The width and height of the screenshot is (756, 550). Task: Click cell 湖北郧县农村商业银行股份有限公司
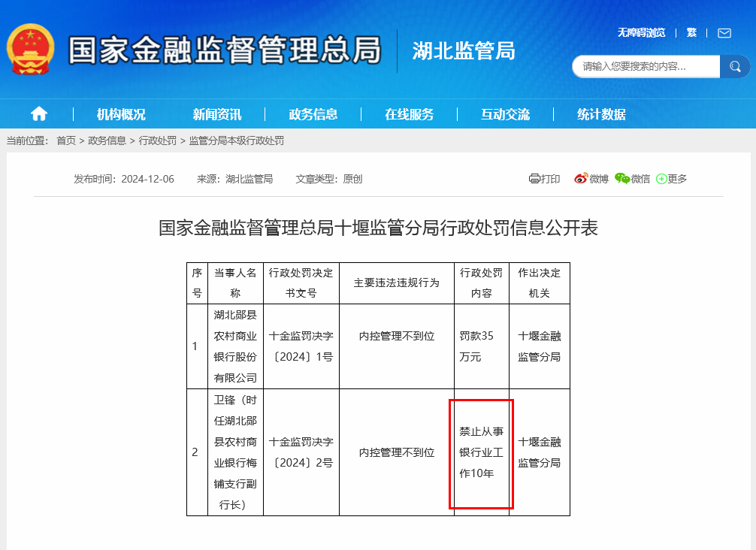point(235,346)
